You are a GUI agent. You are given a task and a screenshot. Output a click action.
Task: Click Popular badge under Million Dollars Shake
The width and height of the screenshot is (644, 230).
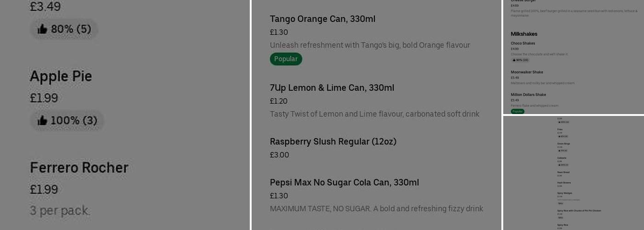pos(517,111)
